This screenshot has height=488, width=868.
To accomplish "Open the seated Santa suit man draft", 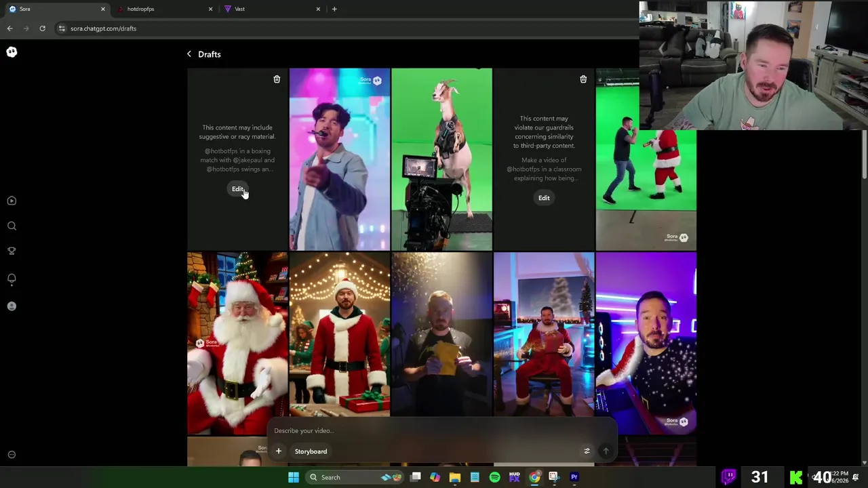I will point(544,335).
